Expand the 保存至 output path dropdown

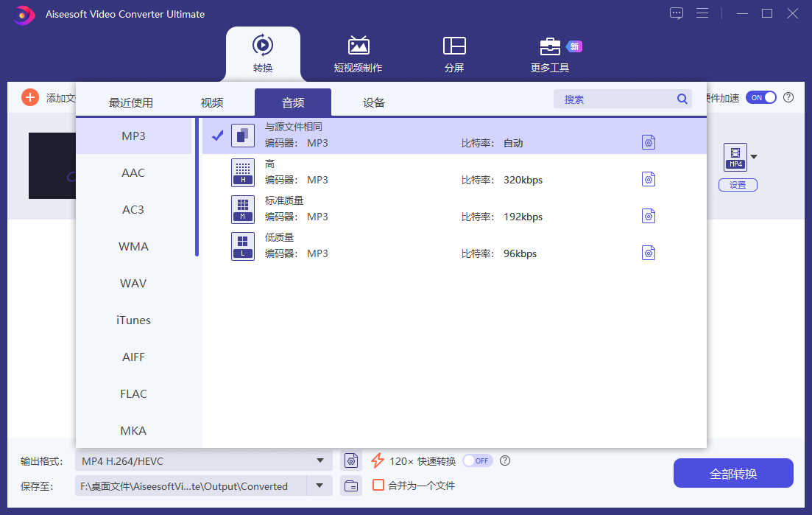pyautogui.click(x=319, y=486)
